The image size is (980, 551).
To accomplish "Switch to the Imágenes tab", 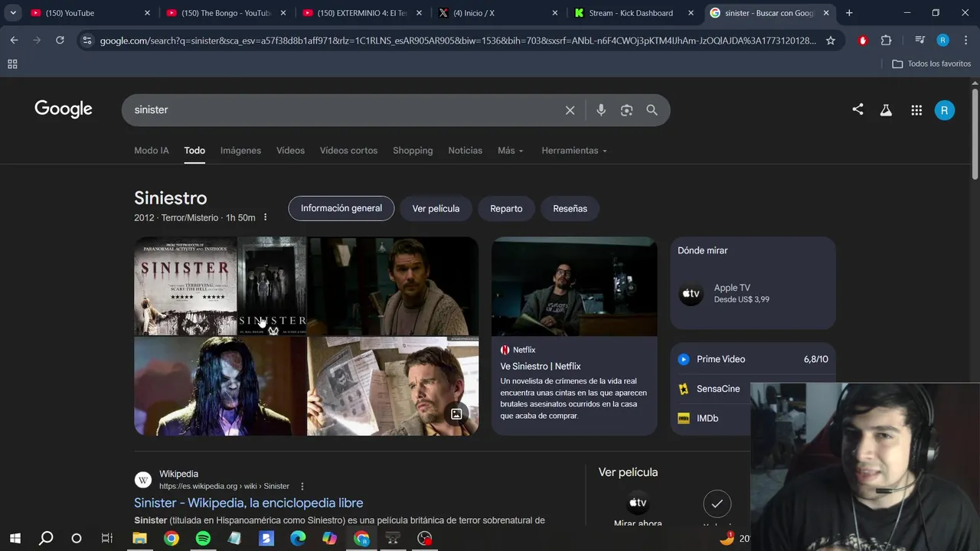I will (x=240, y=151).
